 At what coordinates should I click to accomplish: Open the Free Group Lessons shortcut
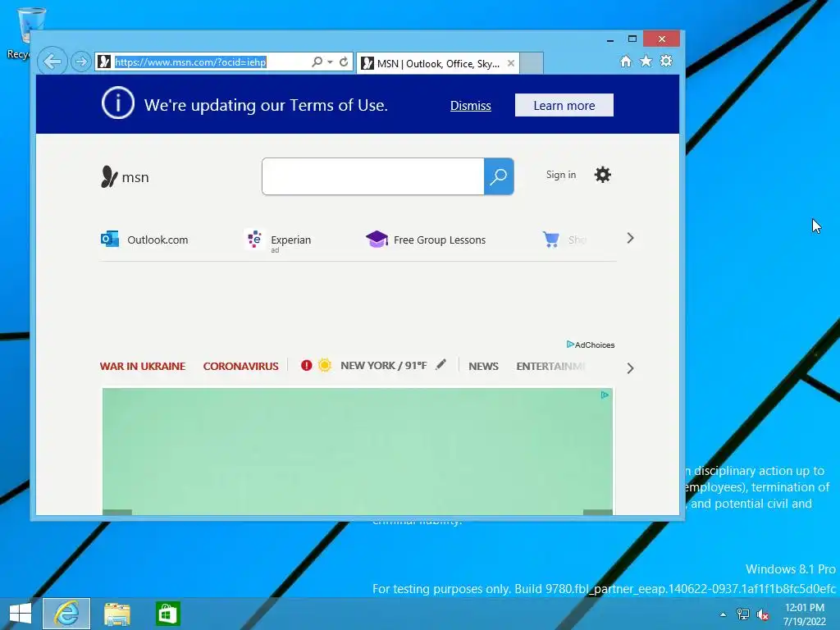426,240
